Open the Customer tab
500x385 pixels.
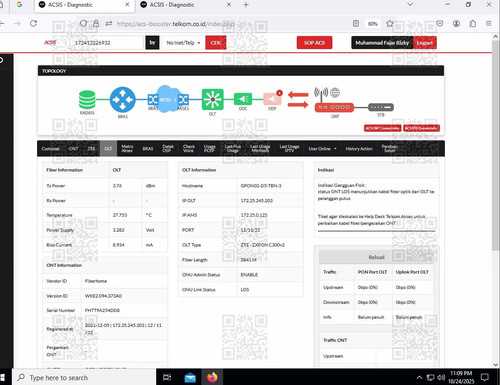[51, 149]
